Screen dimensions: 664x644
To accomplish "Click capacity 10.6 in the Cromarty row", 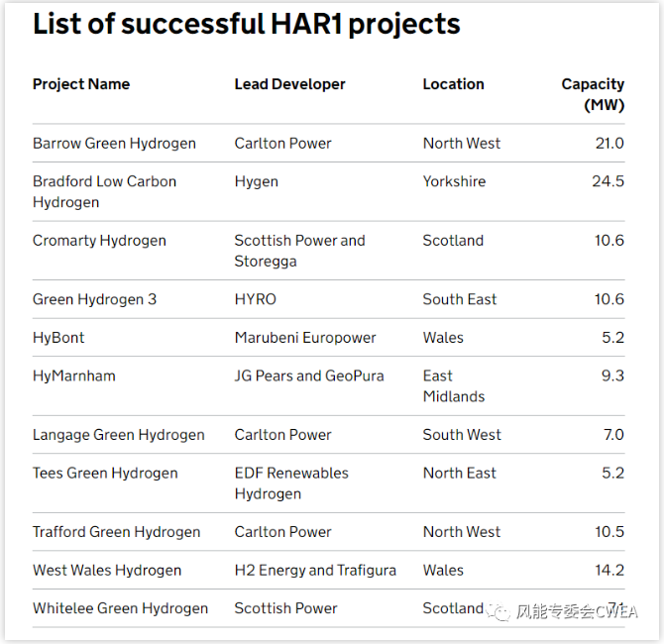I will (609, 241).
